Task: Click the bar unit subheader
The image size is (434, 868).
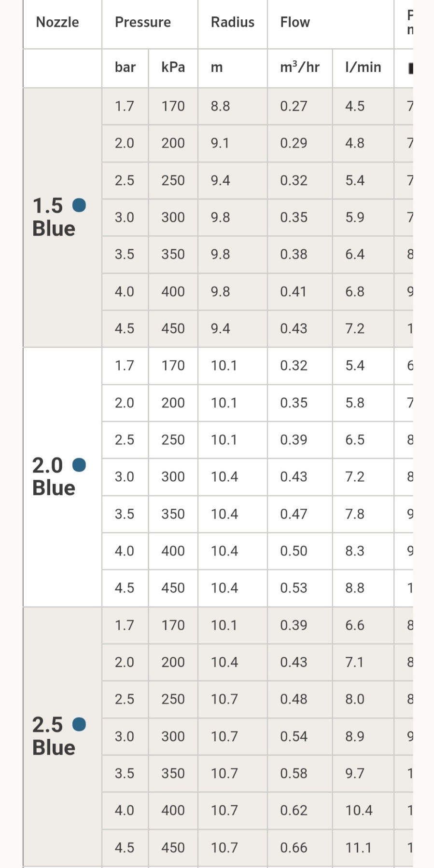Action: [x=125, y=67]
